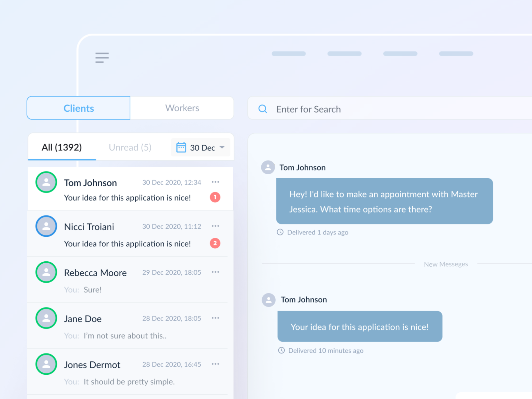Click the unread badge on Tom Johnson's chat
This screenshot has height=399, width=532.
click(215, 197)
